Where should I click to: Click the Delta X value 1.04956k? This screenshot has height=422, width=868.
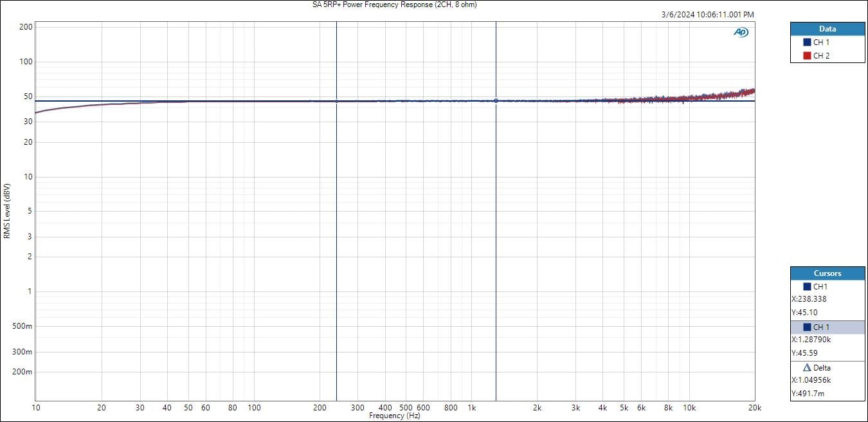(x=811, y=380)
